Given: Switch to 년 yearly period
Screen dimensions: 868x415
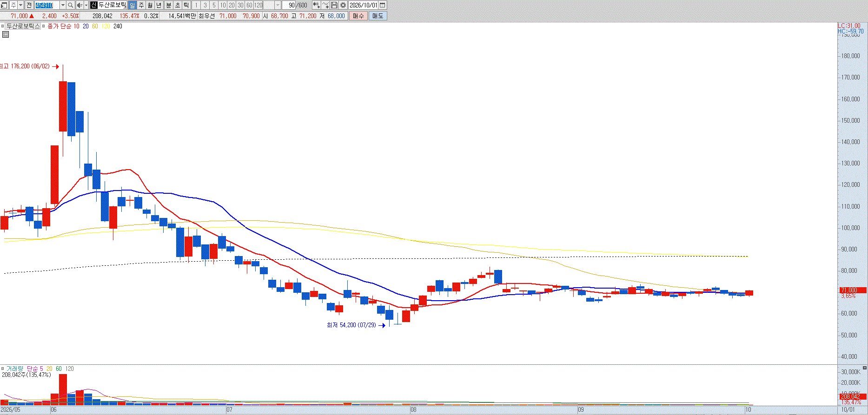Looking at the screenshot, I should (159, 5).
